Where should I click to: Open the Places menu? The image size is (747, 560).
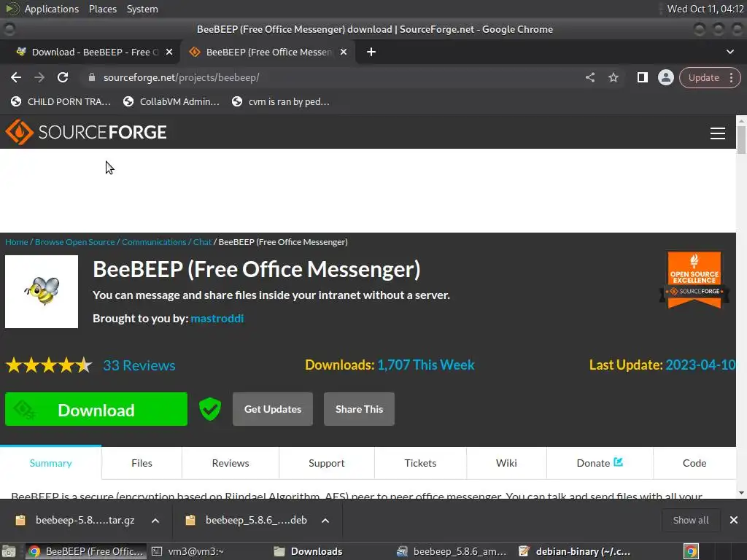click(x=103, y=9)
